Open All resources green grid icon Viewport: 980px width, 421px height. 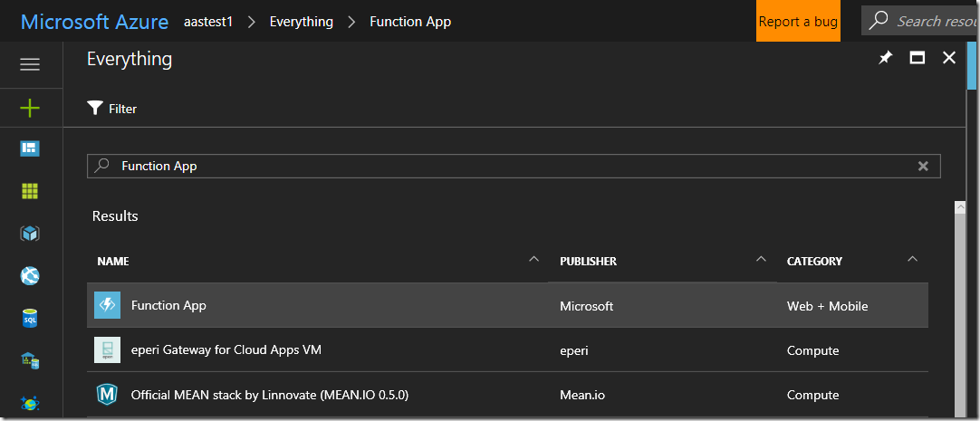[x=30, y=191]
